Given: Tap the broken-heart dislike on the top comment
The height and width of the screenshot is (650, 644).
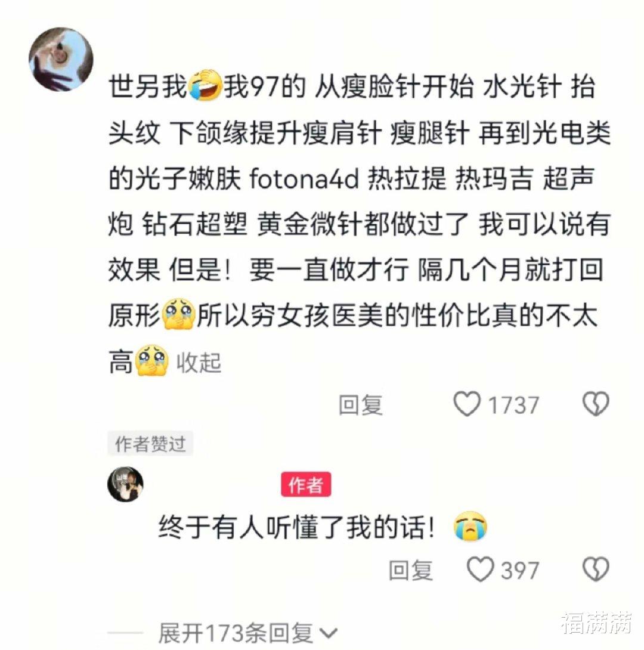Looking at the screenshot, I should [596, 404].
